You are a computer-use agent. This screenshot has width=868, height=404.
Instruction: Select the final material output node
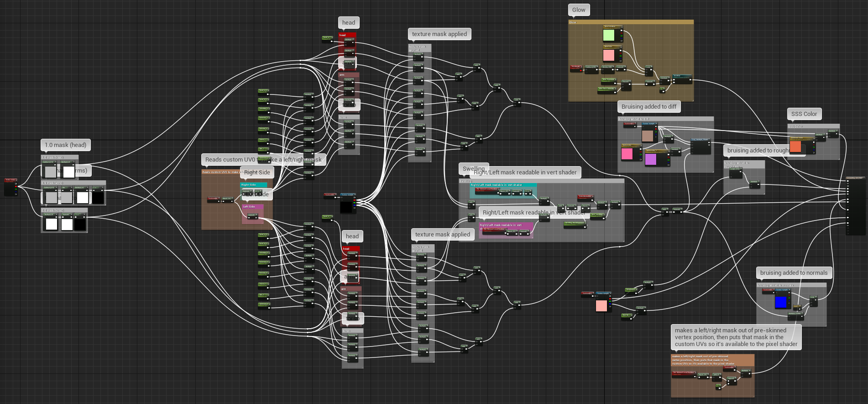pos(855,178)
